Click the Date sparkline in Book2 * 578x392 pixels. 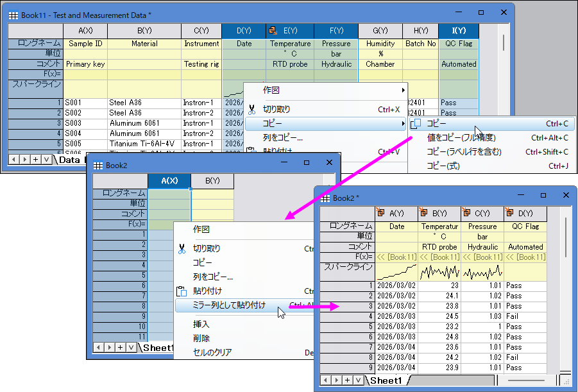tap(396, 272)
